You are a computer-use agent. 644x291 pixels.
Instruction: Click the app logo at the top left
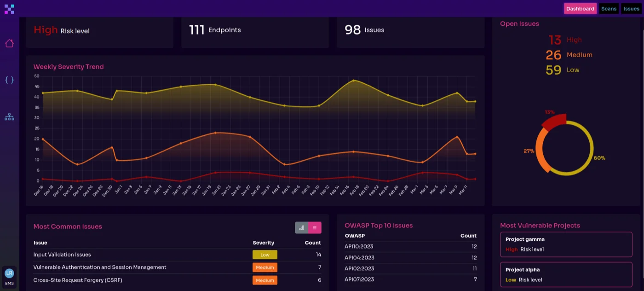[x=10, y=9]
